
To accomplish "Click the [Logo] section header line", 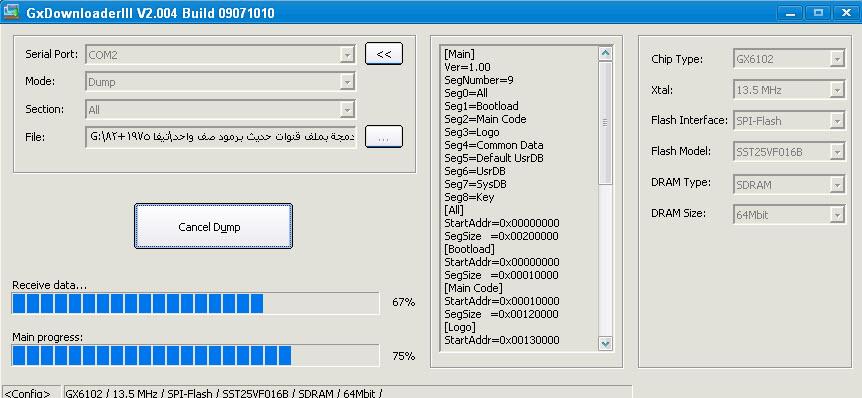I will coord(460,327).
